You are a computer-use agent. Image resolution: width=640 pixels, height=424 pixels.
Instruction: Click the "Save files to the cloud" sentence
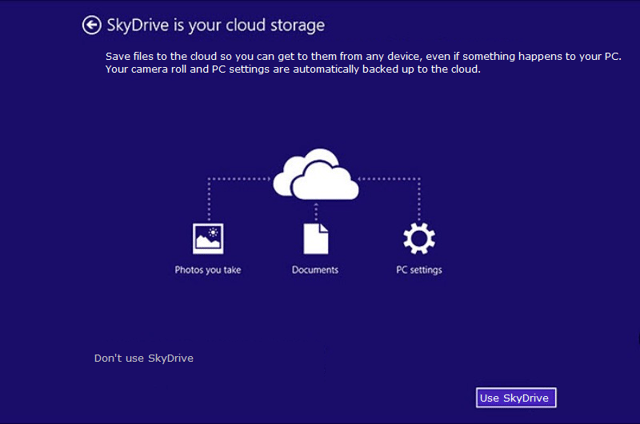click(x=363, y=56)
